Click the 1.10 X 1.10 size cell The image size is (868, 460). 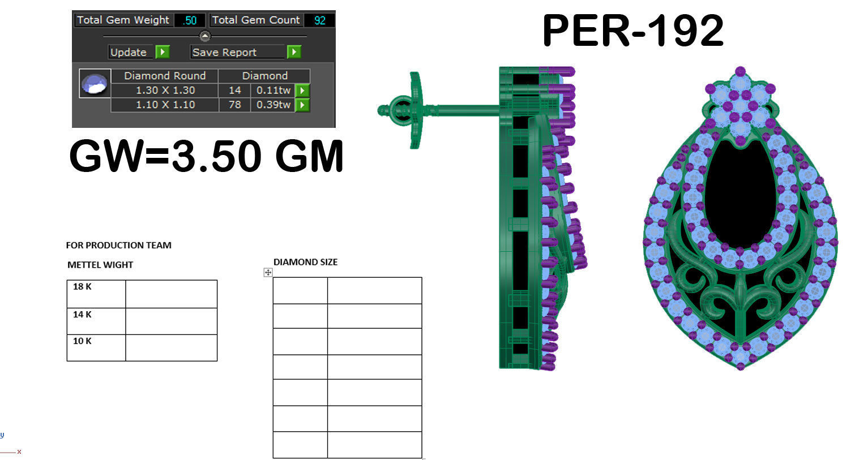165,105
